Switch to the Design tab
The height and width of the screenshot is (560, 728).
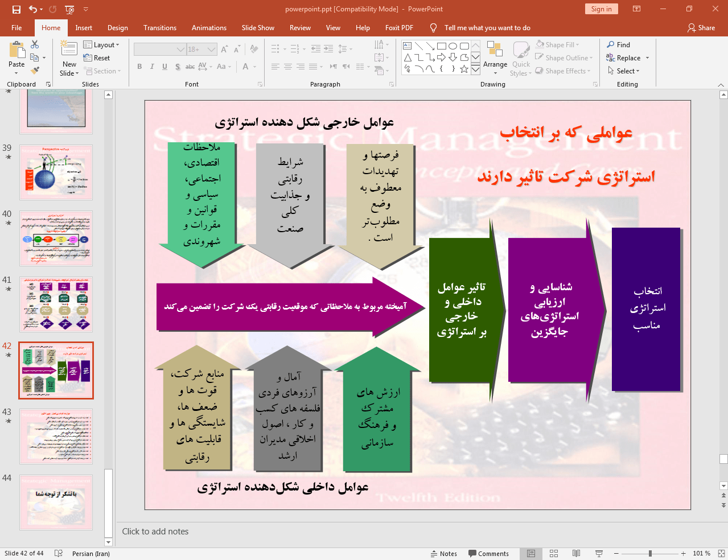pyautogui.click(x=118, y=28)
